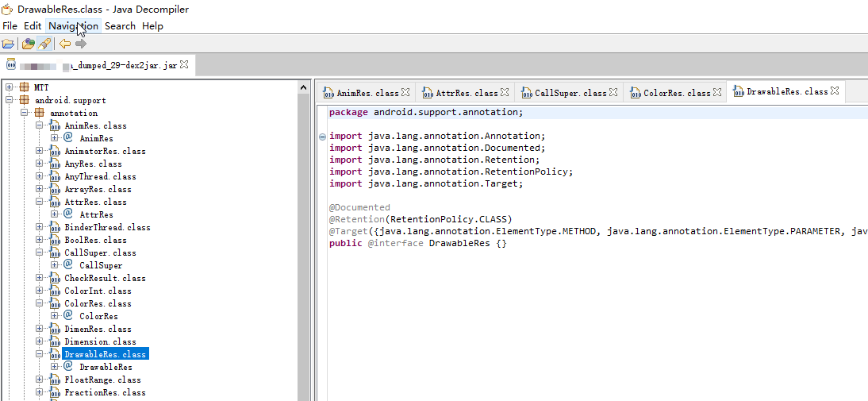
Task: Close the AttrRes.class tab
Action: pyautogui.click(x=505, y=92)
